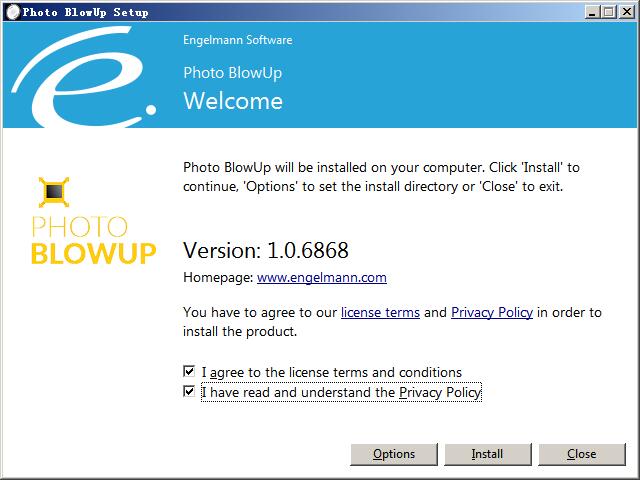Open the Privacy Policy link in the paragraph

[492, 312]
